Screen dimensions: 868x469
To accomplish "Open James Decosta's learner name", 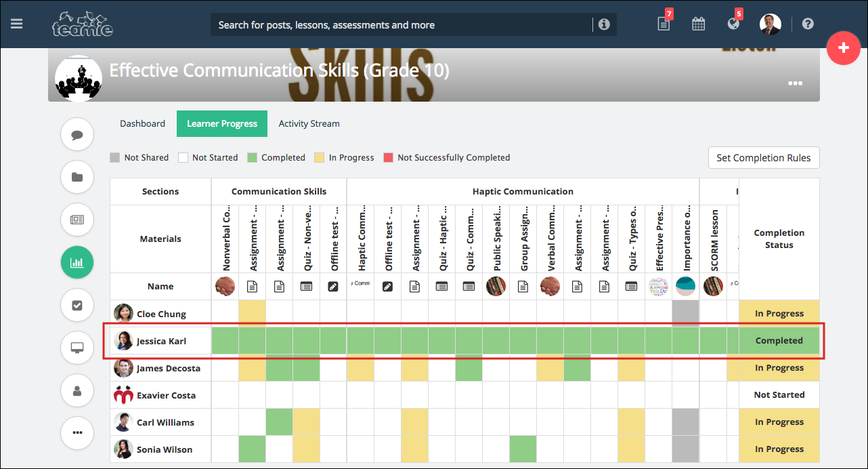I will (169, 368).
